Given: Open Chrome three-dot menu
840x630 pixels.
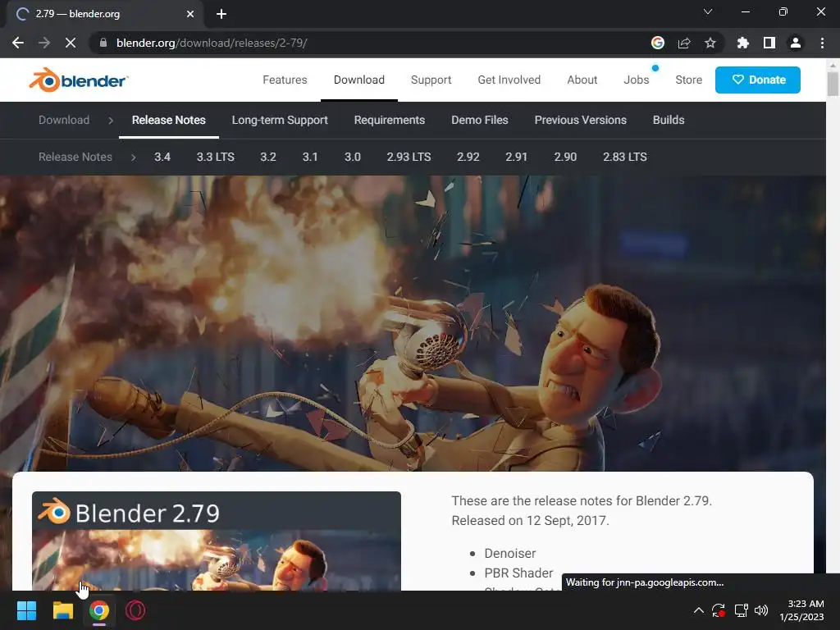Looking at the screenshot, I should tap(822, 43).
